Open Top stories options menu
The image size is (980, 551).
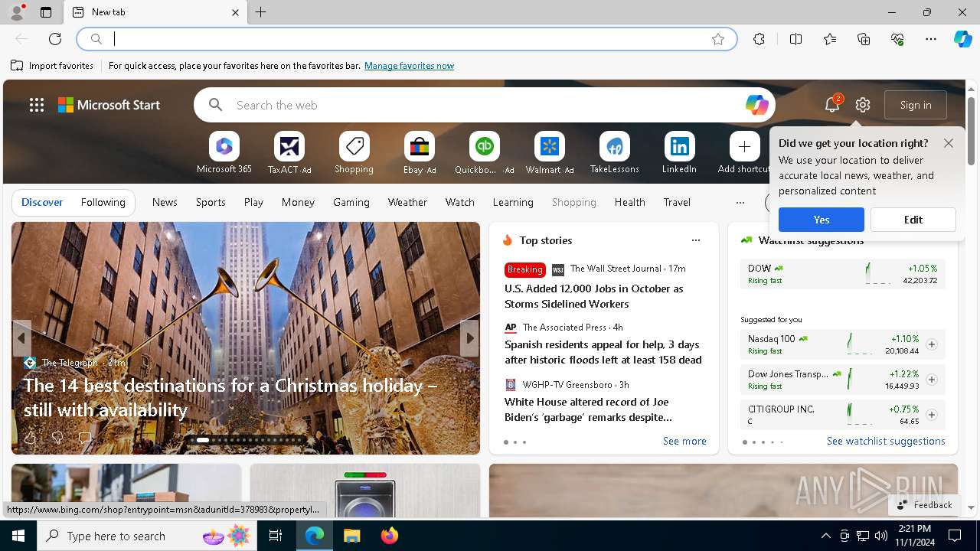tap(696, 240)
